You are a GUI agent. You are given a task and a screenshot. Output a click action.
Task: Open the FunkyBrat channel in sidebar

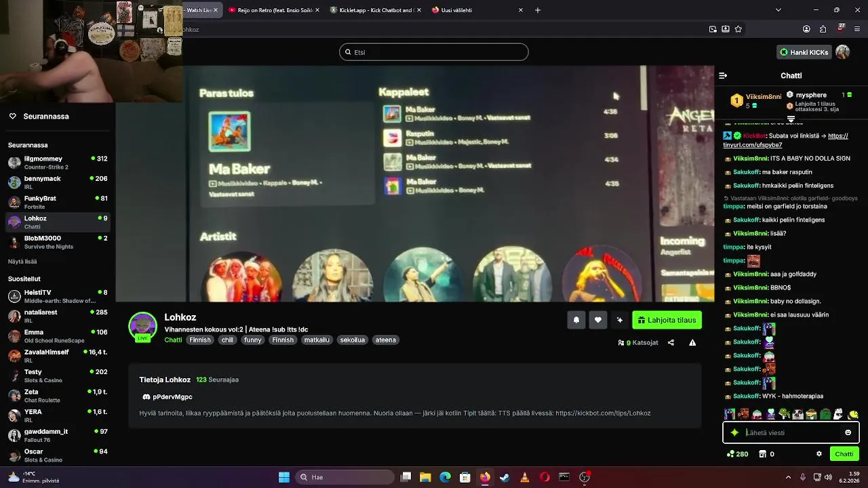(58, 202)
